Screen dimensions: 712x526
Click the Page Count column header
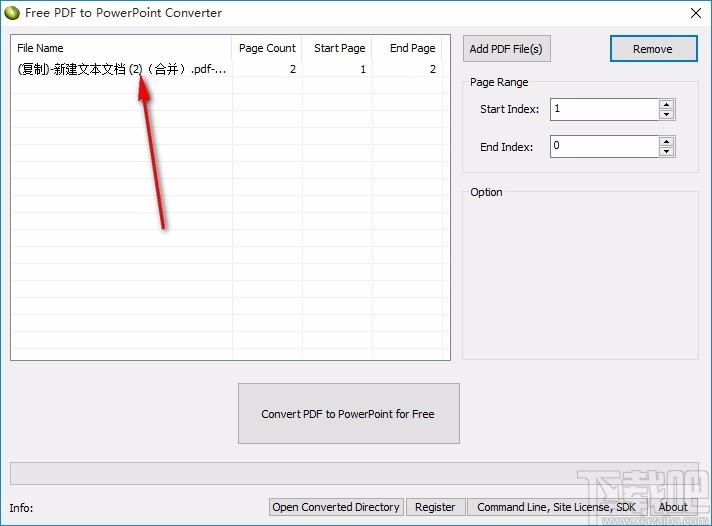point(267,48)
